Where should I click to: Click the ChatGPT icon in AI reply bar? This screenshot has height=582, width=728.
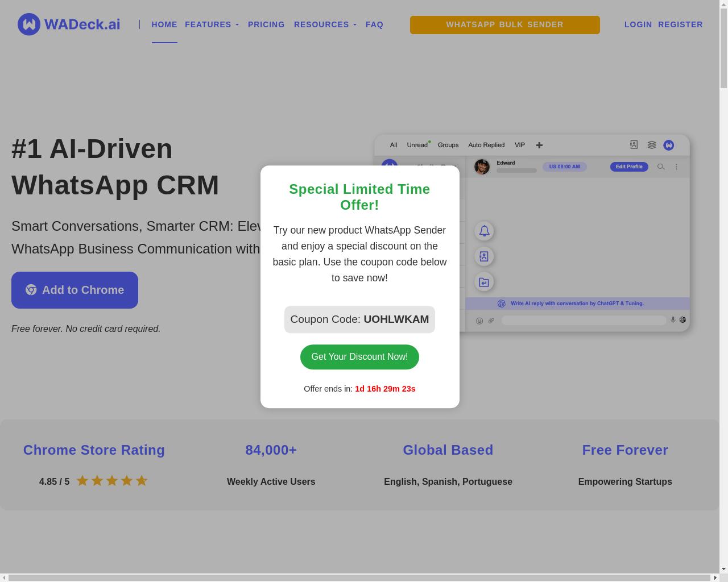(x=502, y=304)
